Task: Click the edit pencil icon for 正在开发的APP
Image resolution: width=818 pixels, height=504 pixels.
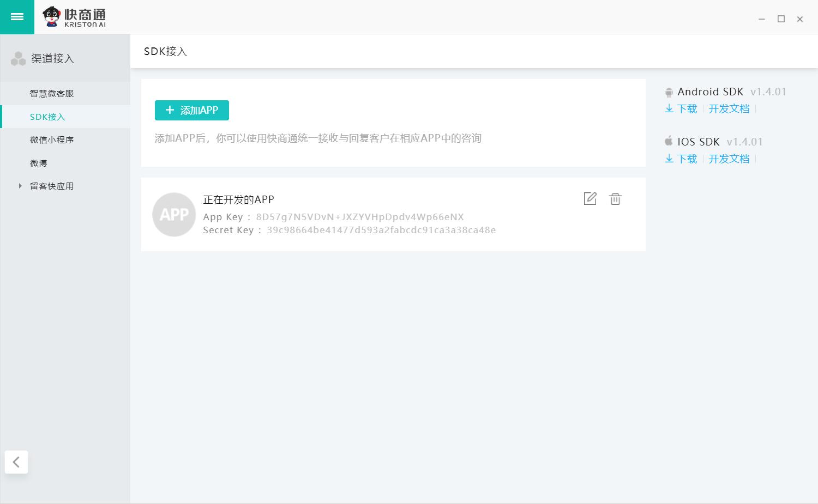Action: click(x=590, y=199)
